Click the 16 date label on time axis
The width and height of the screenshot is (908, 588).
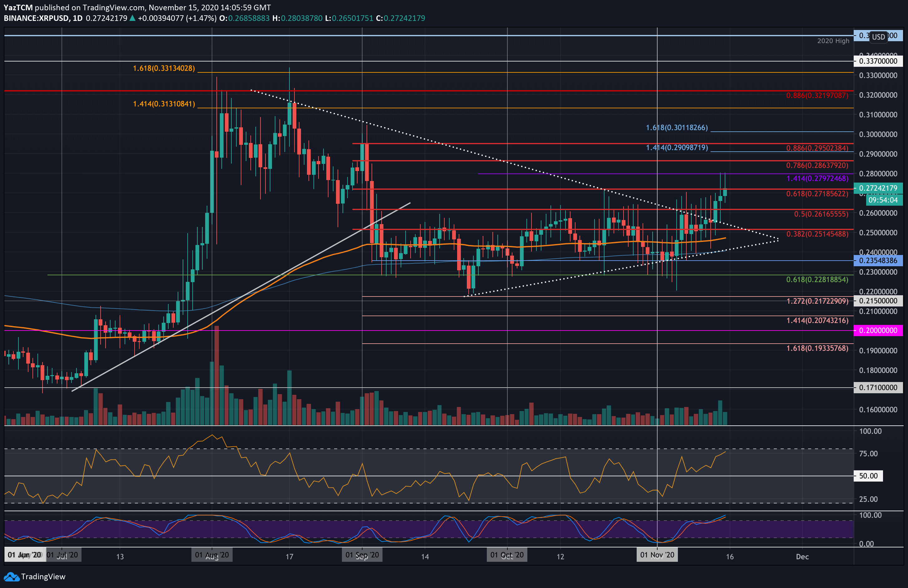point(729,557)
